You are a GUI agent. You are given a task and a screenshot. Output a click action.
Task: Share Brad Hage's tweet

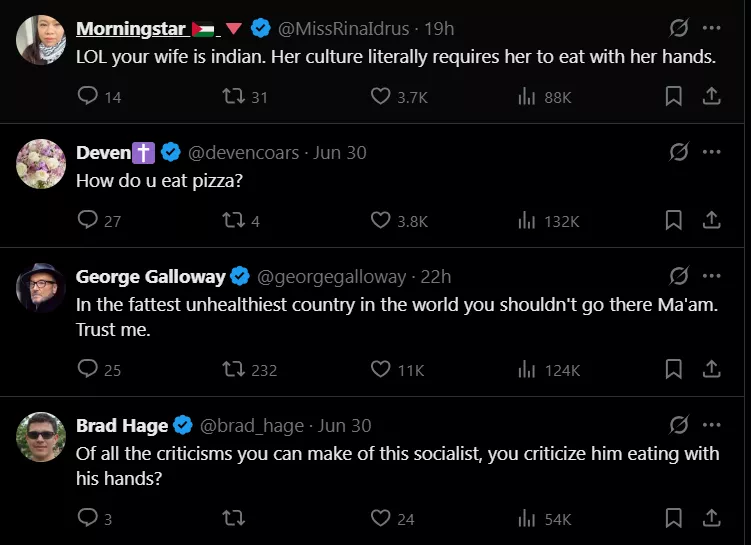pos(712,519)
